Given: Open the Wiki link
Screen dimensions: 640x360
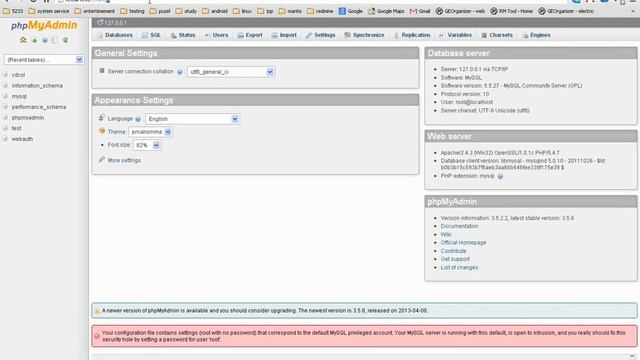Looking at the screenshot, I should coord(446,235).
